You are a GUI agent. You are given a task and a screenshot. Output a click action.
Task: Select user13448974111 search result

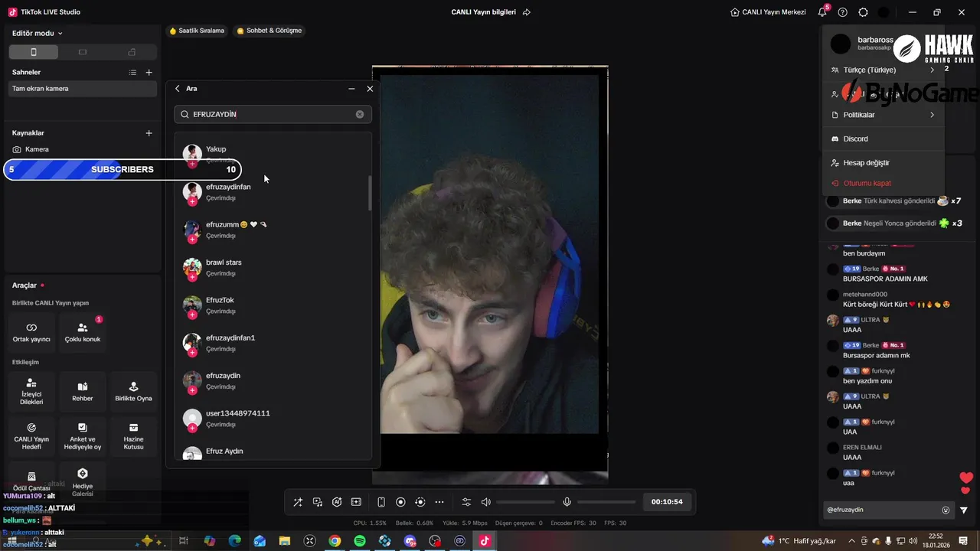[x=273, y=418]
